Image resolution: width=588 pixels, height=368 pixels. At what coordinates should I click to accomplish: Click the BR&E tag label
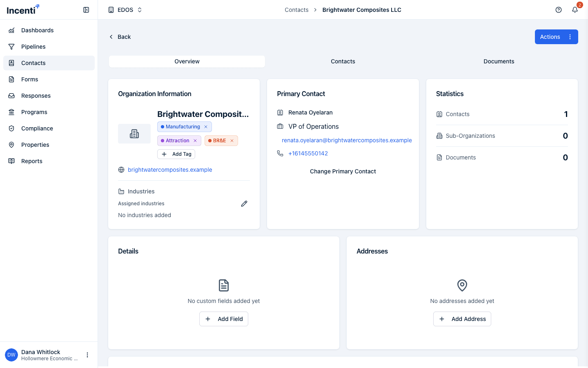pyautogui.click(x=219, y=141)
